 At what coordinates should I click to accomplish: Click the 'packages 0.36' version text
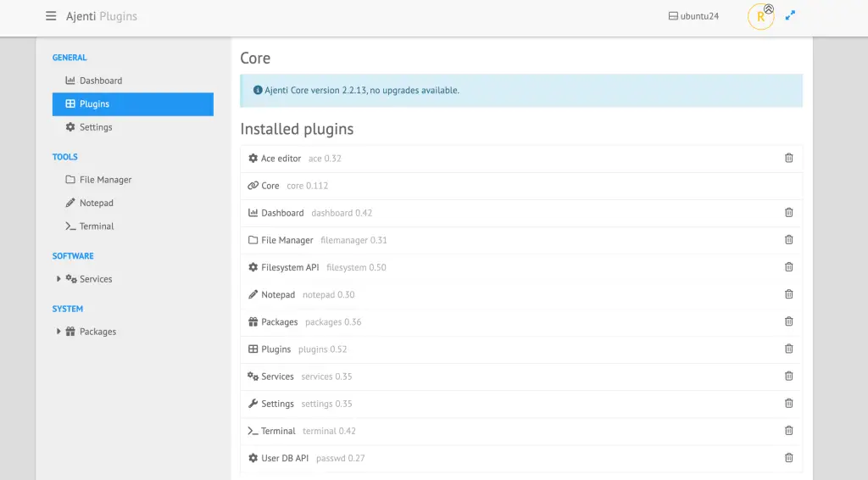333,321
